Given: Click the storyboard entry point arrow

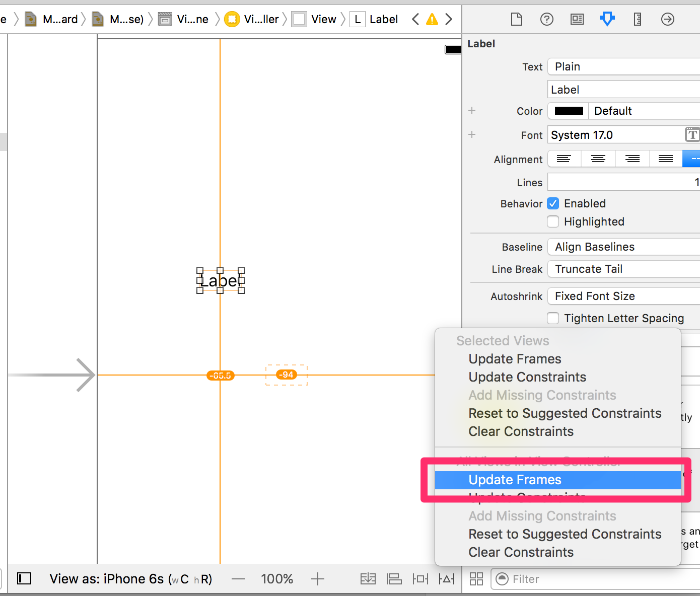Looking at the screenshot, I should pos(52,375).
